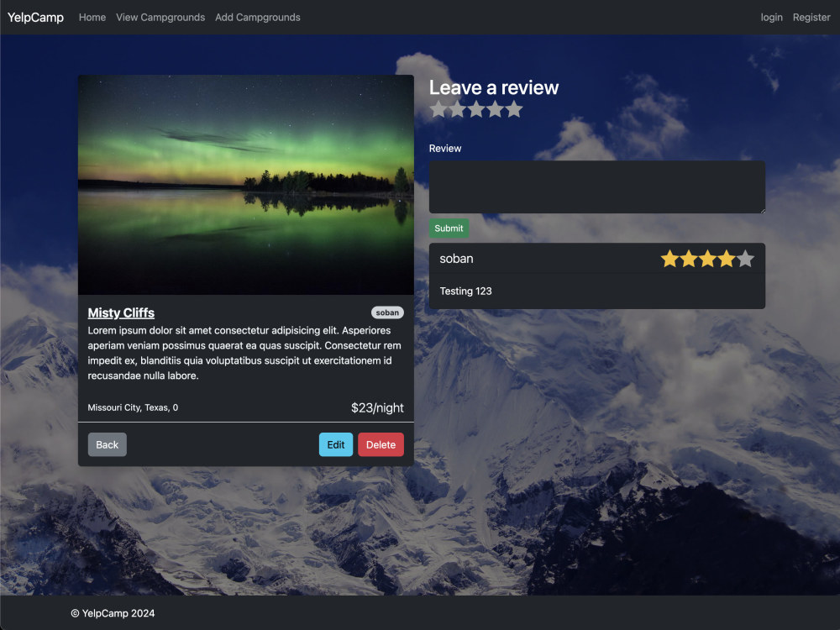This screenshot has width=840, height=630.
Task: Click the Misty Cliffs title
Action: [x=121, y=312]
